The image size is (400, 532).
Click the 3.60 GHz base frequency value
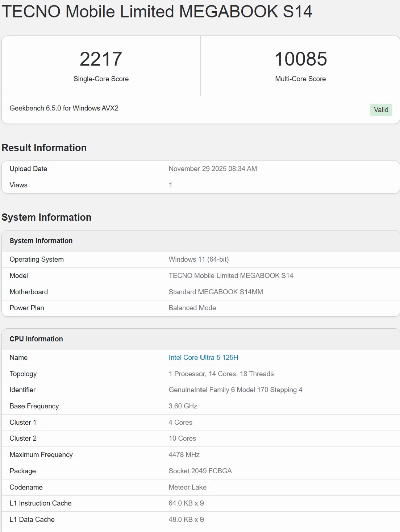183,406
